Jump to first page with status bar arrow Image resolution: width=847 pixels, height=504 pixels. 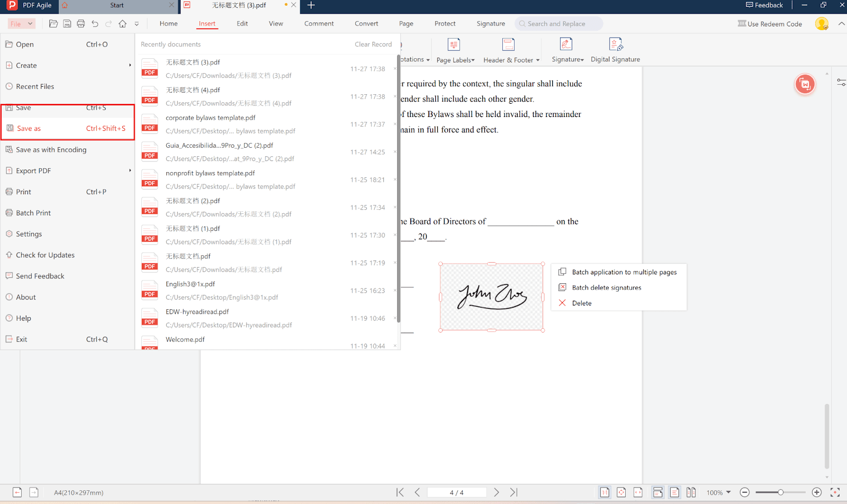(400, 492)
